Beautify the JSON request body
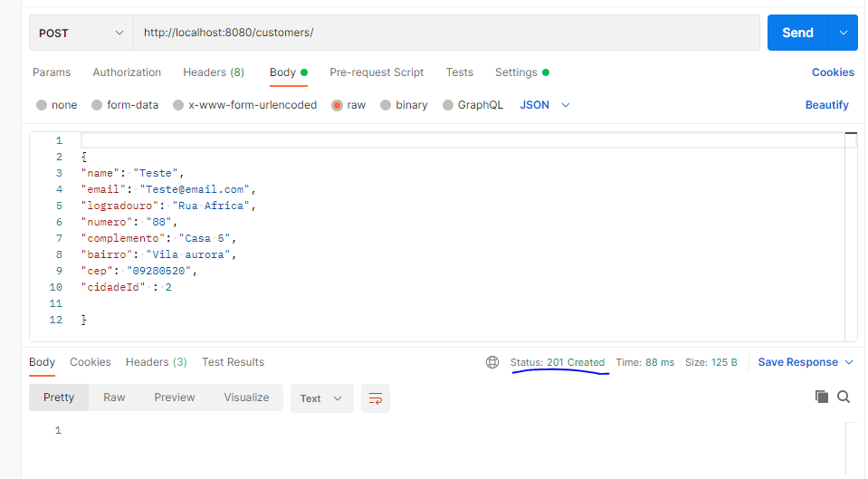The width and height of the screenshot is (868, 479). [x=826, y=105]
